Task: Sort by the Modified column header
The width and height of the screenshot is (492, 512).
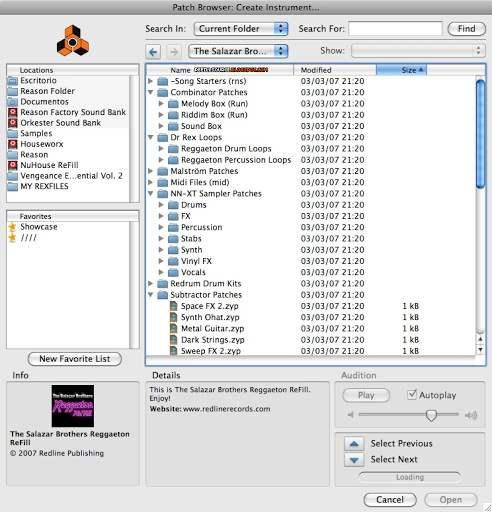Action: click(x=335, y=70)
